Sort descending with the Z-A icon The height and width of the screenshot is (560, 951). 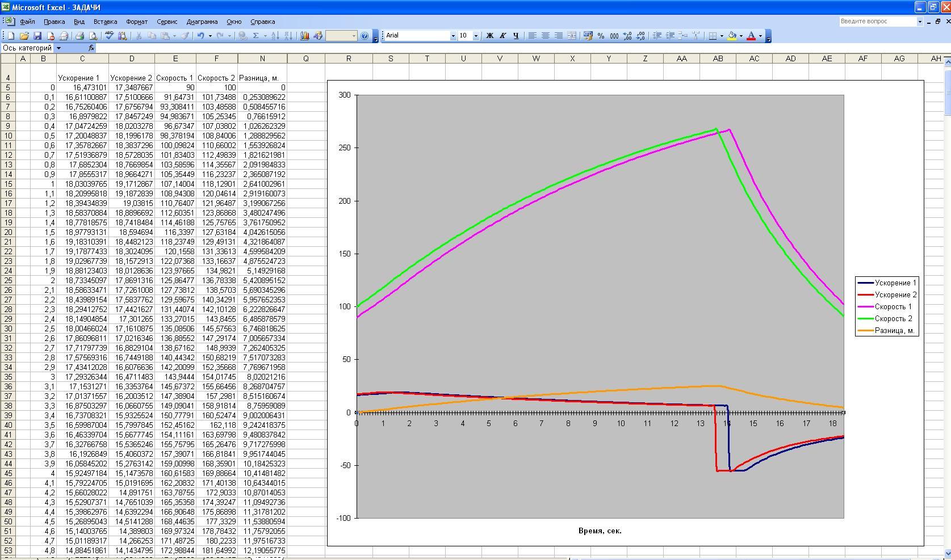(x=288, y=36)
